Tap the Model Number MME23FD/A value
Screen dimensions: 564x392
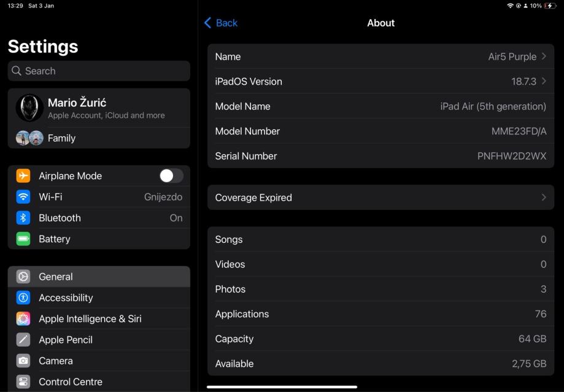(x=519, y=131)
